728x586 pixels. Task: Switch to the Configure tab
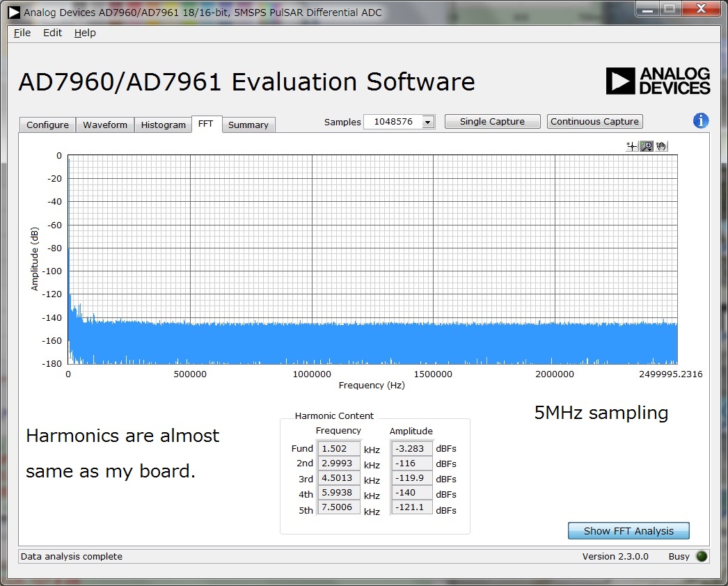point(47,125)
